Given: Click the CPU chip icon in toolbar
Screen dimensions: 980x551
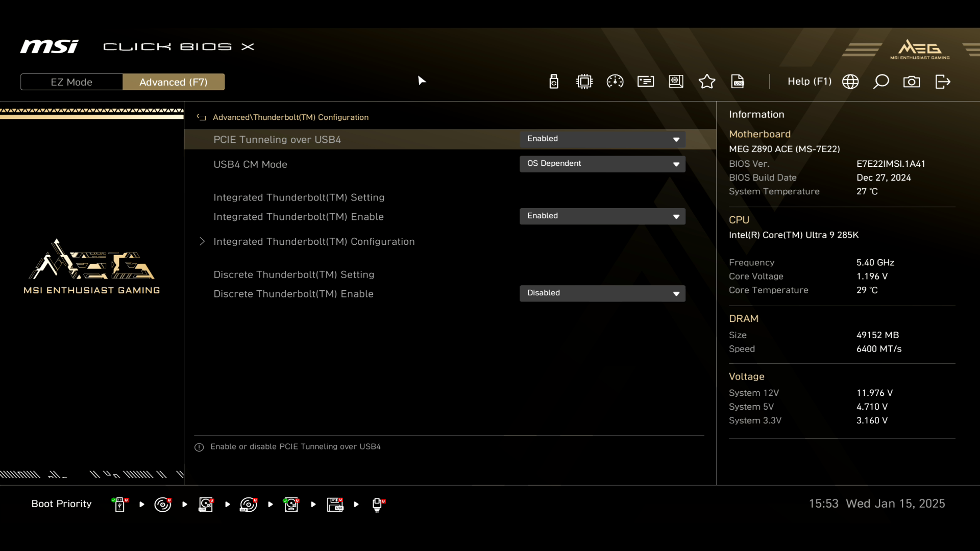Looking at the screenshot, I should pos(584,82).
